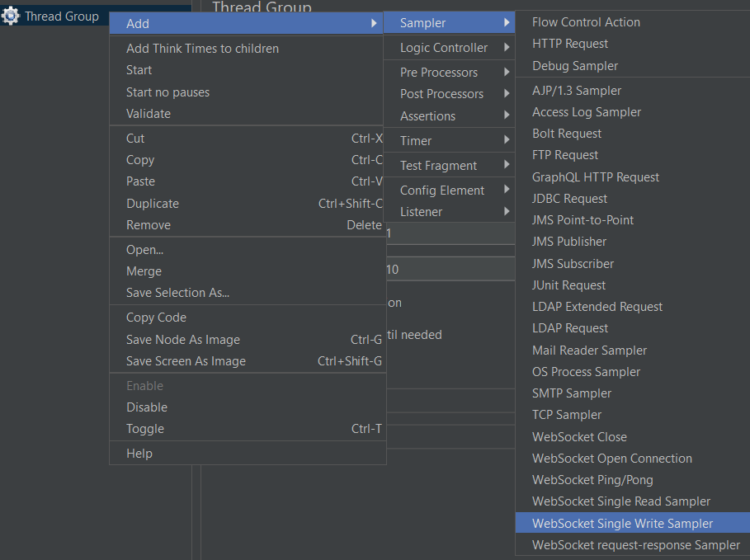750x560 pixels.
Task: Choose HTTP Request sampler
Action: [x=570, y=44]
